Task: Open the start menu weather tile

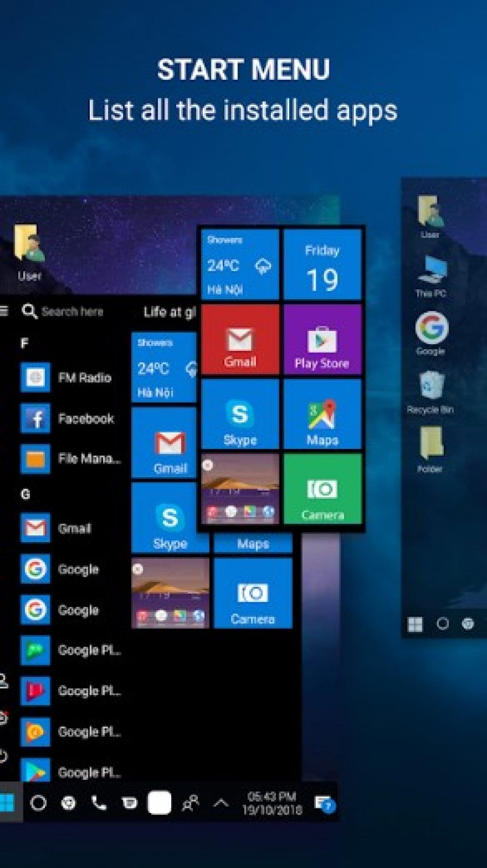Action: (164, 367)
